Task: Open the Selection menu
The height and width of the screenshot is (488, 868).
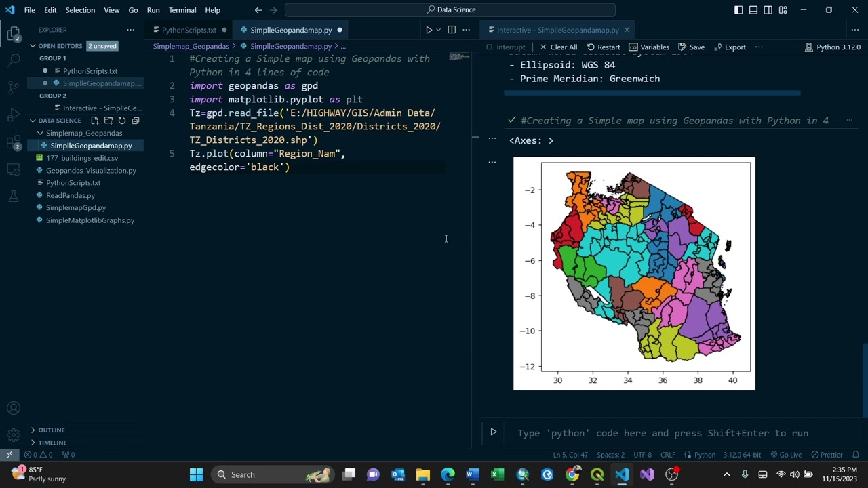Action: point(80,10)
